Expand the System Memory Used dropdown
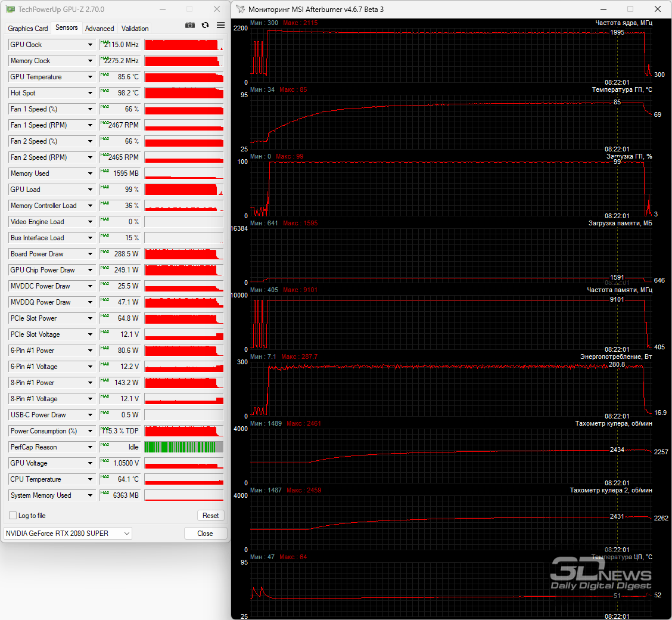 coord(90,495)
